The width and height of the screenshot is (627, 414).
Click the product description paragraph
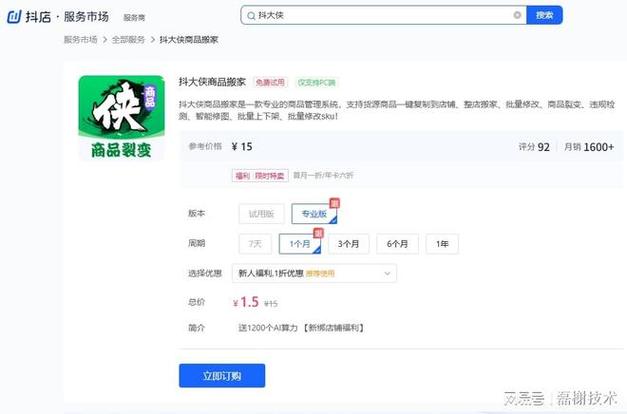(396, 110)
